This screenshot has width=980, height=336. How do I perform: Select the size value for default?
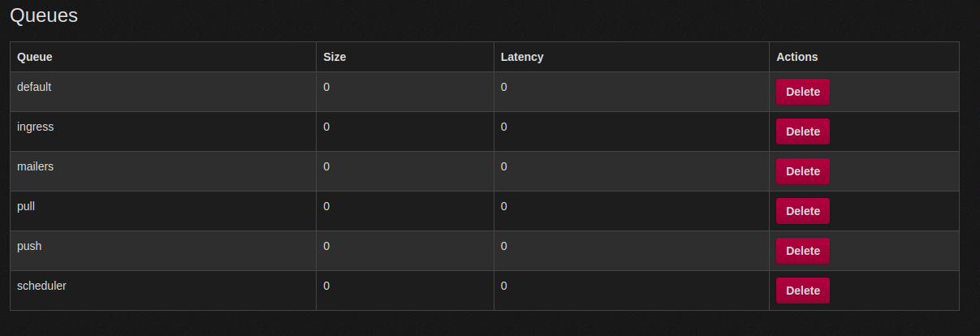(x=326, y=87)
